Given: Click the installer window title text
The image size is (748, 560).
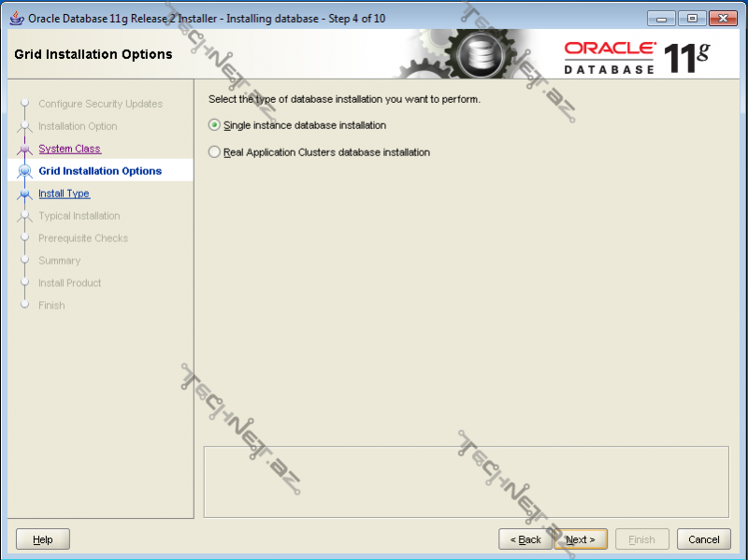Looking at the screenshot, I should click(207, 19).
